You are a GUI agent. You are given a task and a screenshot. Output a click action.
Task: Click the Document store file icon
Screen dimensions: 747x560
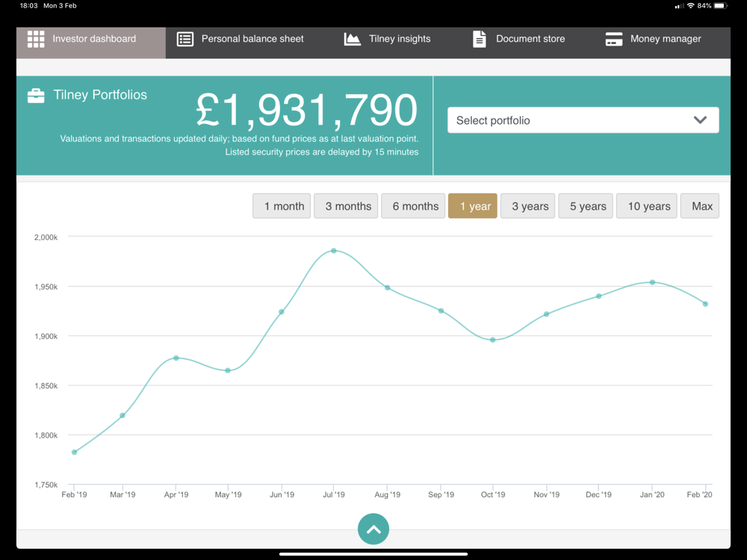(480, 39)
